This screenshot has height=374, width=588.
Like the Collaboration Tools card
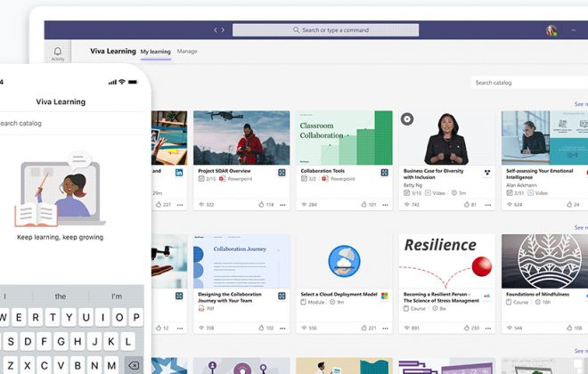[x=363, y=204]
